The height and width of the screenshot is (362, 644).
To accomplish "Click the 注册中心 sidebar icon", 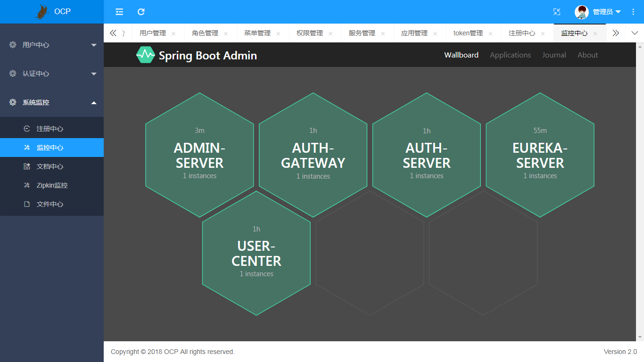I will (27, 129).
